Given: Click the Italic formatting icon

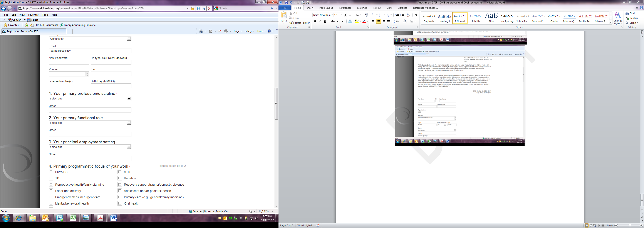Looking at the screenshot, I should (320, 21).
